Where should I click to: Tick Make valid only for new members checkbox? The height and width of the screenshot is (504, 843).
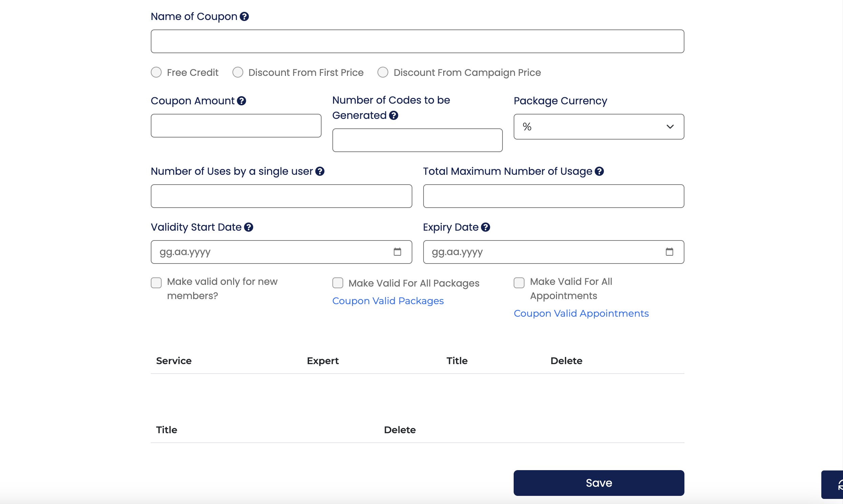(x=156, y=282)
